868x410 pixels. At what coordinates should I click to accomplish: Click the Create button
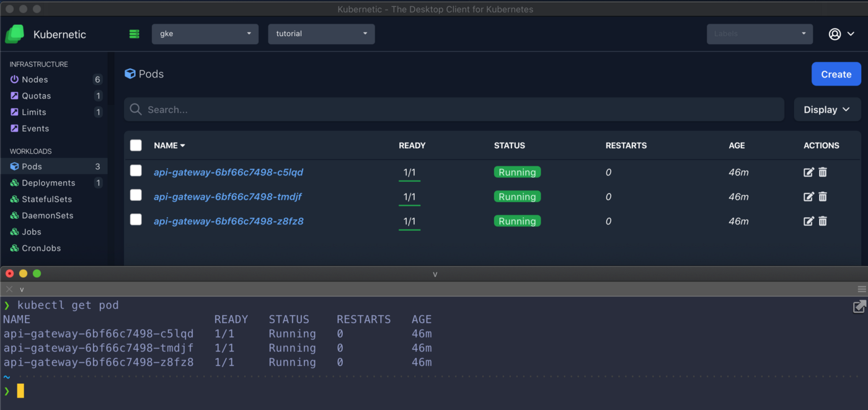pos(836,74)
